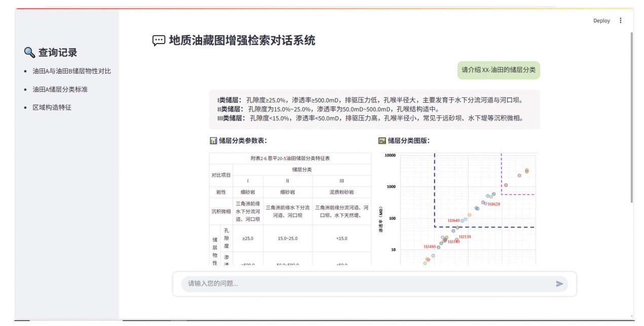
Task: Click the user message 请介绍 XX-油田的储层分类
Action: coord(498,70)
